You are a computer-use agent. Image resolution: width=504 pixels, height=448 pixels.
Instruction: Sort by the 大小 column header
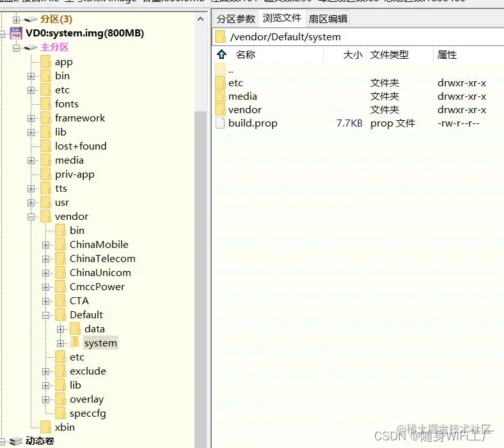[352, 54]
